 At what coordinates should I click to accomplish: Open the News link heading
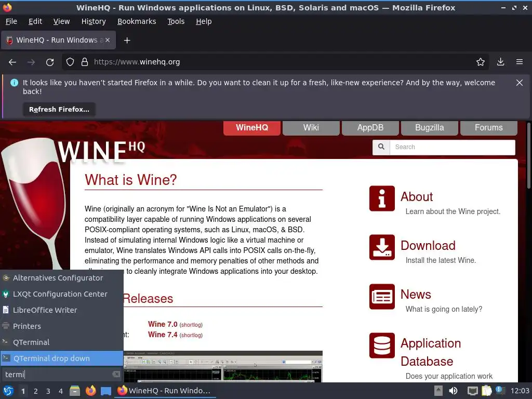click(416, 295)
